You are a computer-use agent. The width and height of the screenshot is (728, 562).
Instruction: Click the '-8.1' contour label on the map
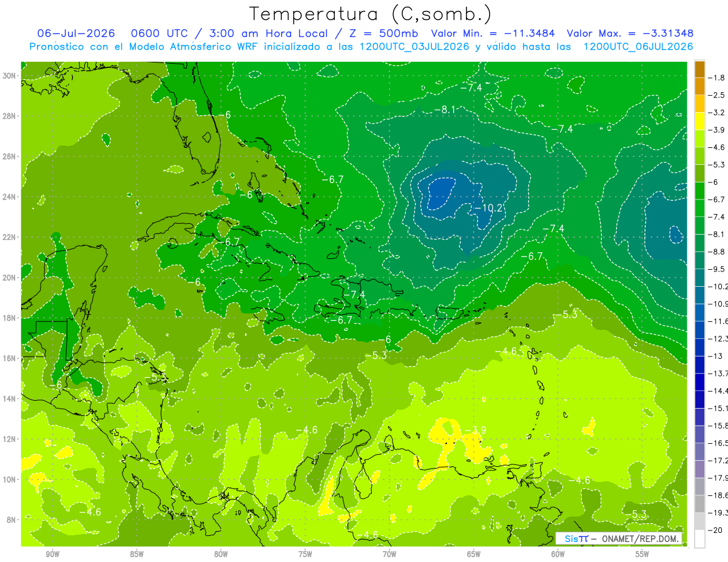click(445, 109)
